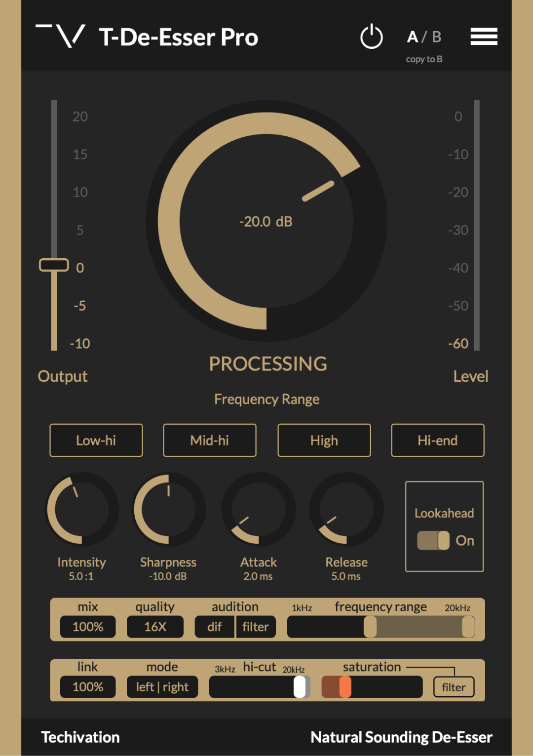
Task: Select the High frequency band
Action: point(324,440)
